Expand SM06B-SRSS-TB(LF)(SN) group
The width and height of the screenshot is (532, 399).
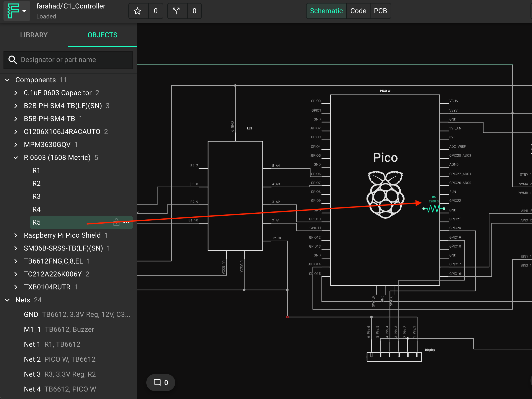pos(16,248)
